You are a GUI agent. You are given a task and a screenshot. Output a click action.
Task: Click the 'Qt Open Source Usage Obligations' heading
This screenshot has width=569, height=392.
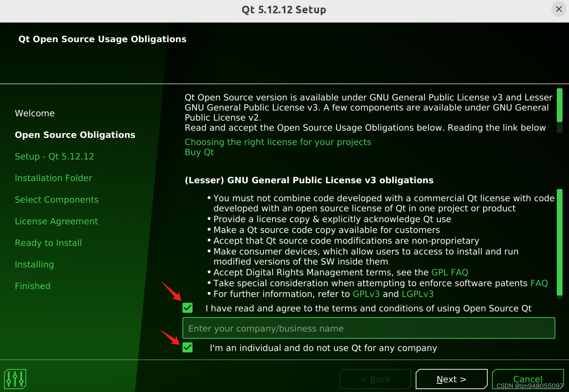click(x=103, y=39)
